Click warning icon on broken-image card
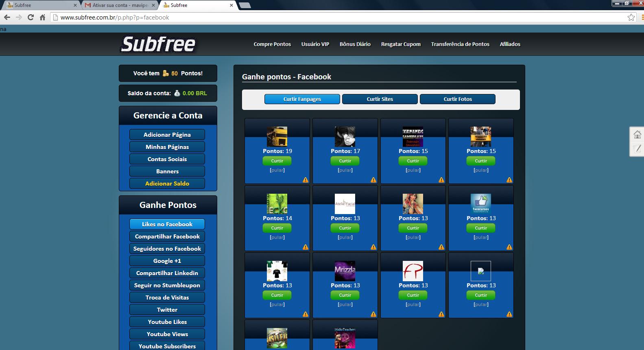This screenshot has width=644, height=350. pos(509,314)
